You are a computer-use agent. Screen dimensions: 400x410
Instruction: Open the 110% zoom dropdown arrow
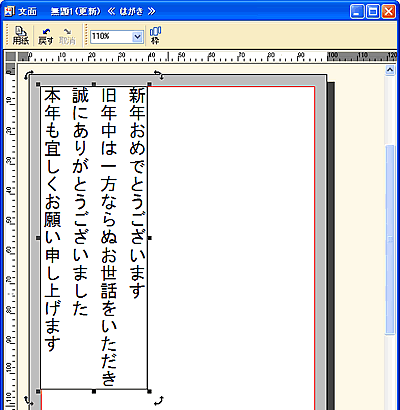pos(138,37)
